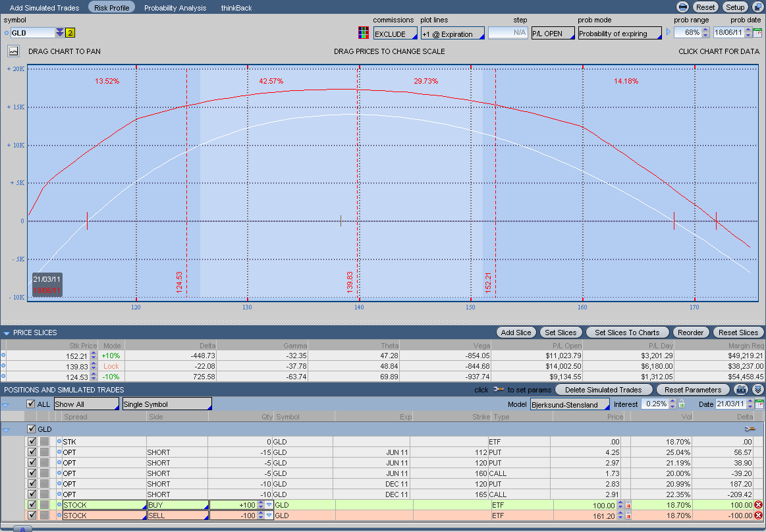Remove the simulated STOCK BUY trade row
The image size is (766, 532).
click(758, 505)
